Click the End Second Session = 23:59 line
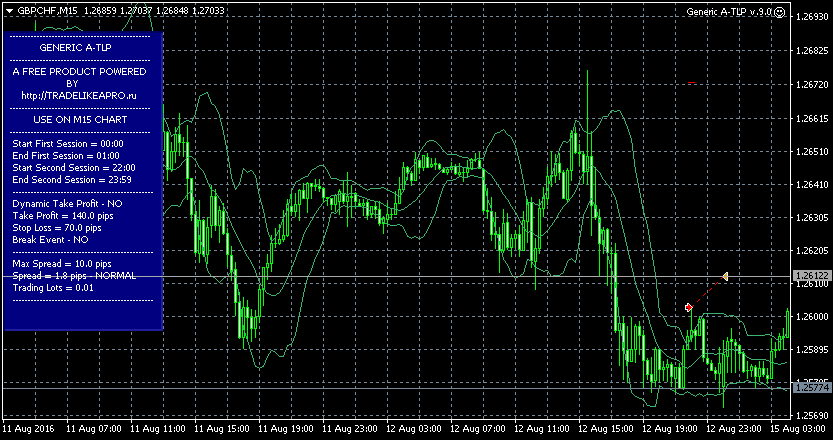The image size is (833, 440). 72,180
